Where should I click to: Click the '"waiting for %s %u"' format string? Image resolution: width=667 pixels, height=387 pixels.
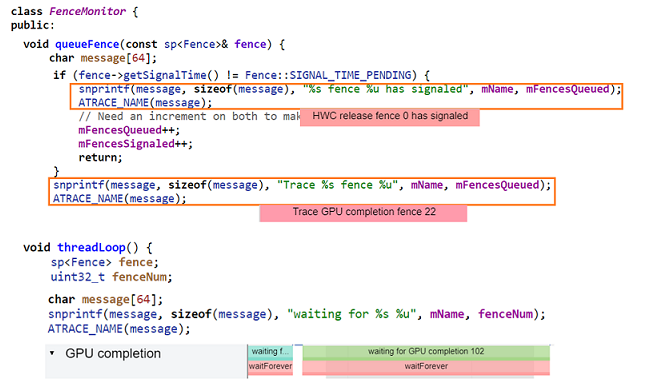[x=351, y=314]
